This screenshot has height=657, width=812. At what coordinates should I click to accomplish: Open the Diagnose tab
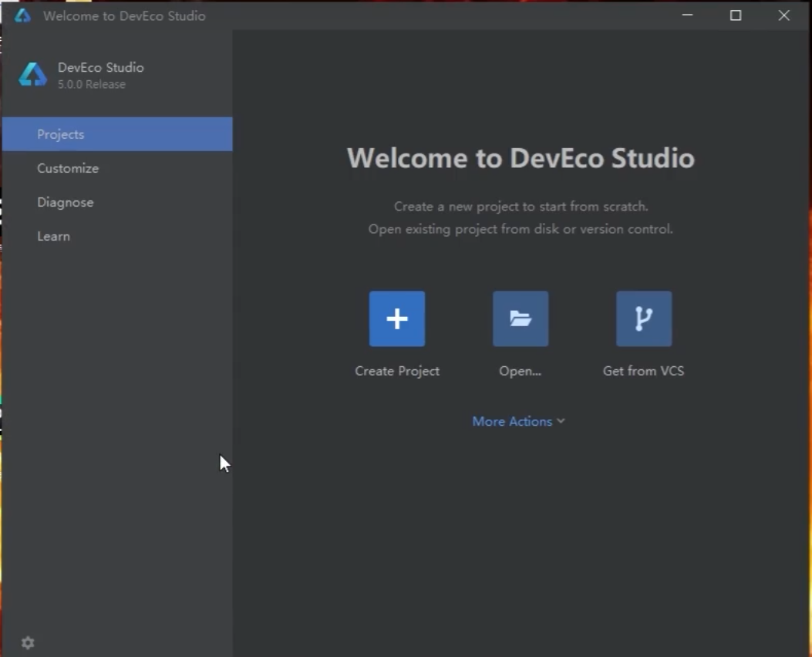117,203
